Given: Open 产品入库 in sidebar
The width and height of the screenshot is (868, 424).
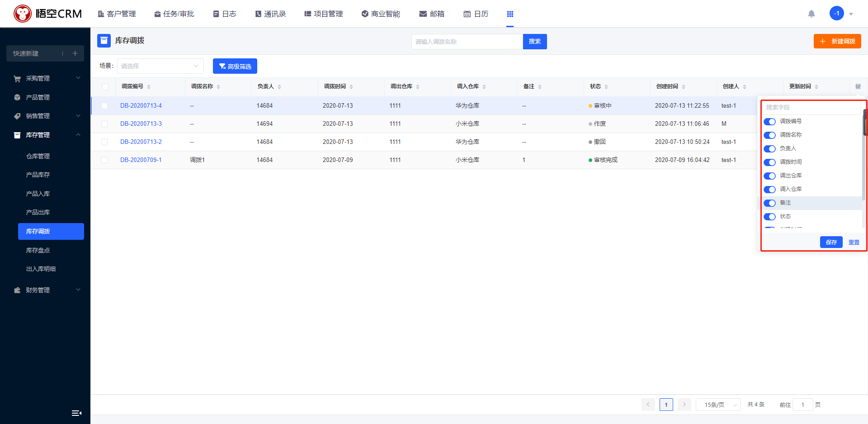Looking at the screenshot, I should (x=38, y=194).
